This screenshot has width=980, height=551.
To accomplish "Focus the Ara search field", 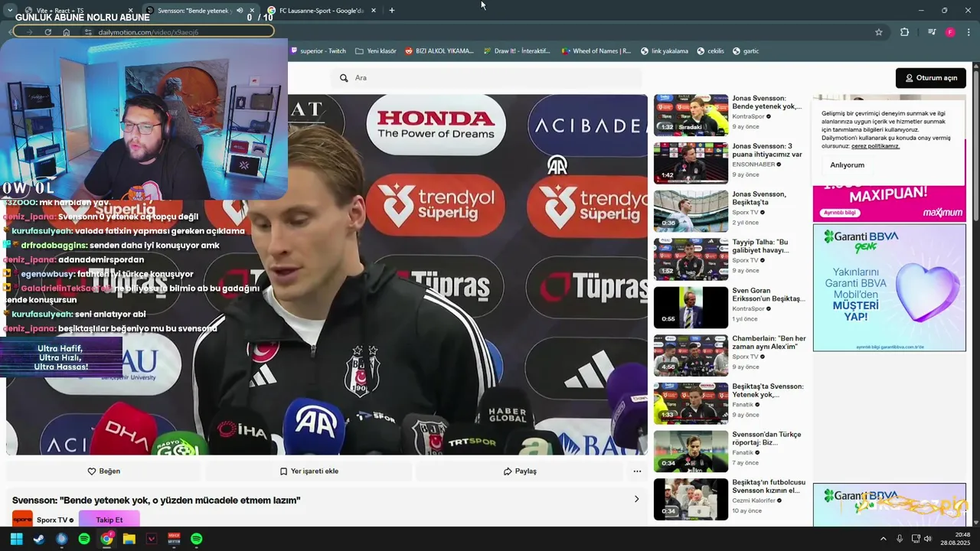I will [x=487, y=78].
